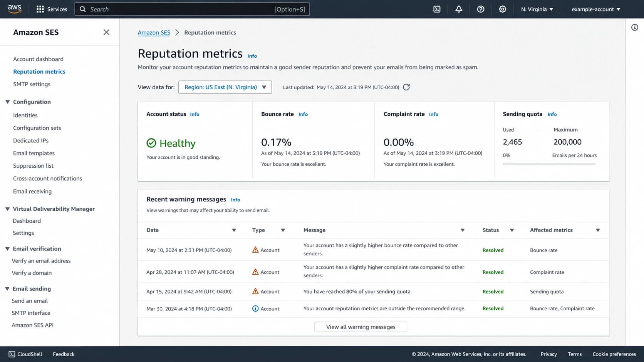Viewport: 644px width, 362px height.
Task: Sort by the Type column arrow
Action: point(283,230)
